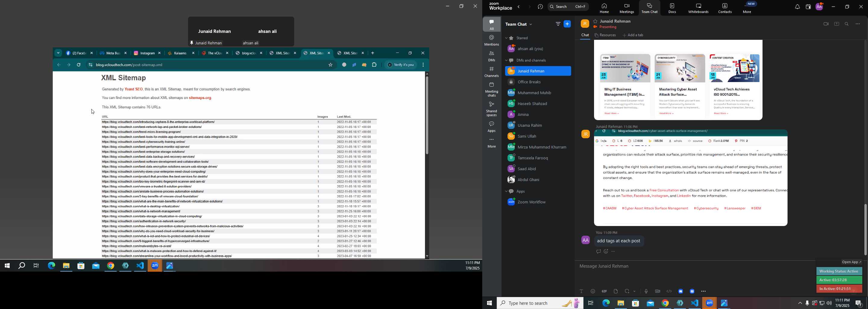The width and height of the screenshot is (868, 309).
Task: Open Zoom notifications bell
Action: [x=797, y=7]
